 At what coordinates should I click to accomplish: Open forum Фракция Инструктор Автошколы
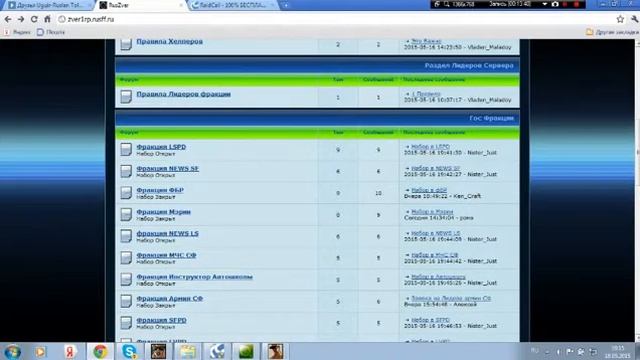pos(194,277)
